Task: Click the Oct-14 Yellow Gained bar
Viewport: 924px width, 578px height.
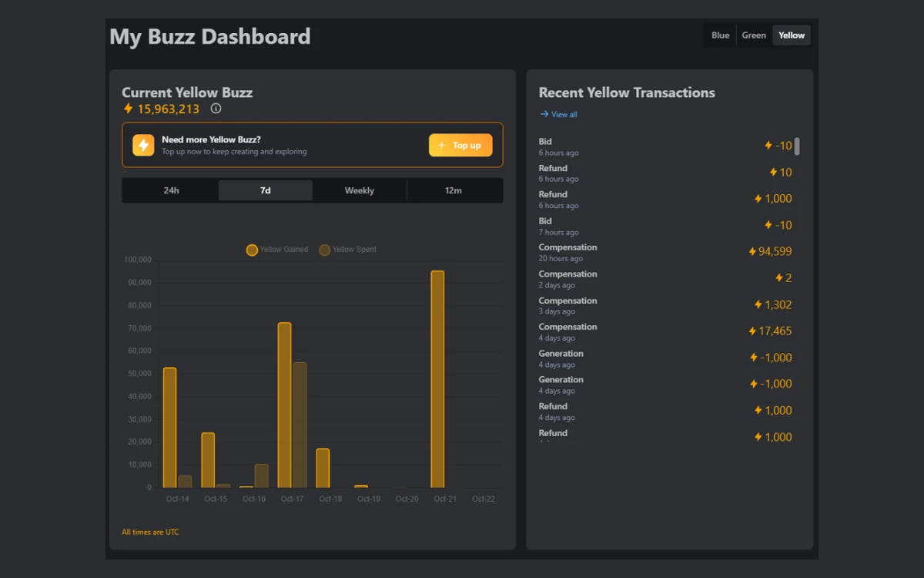Action: [169, 428]
